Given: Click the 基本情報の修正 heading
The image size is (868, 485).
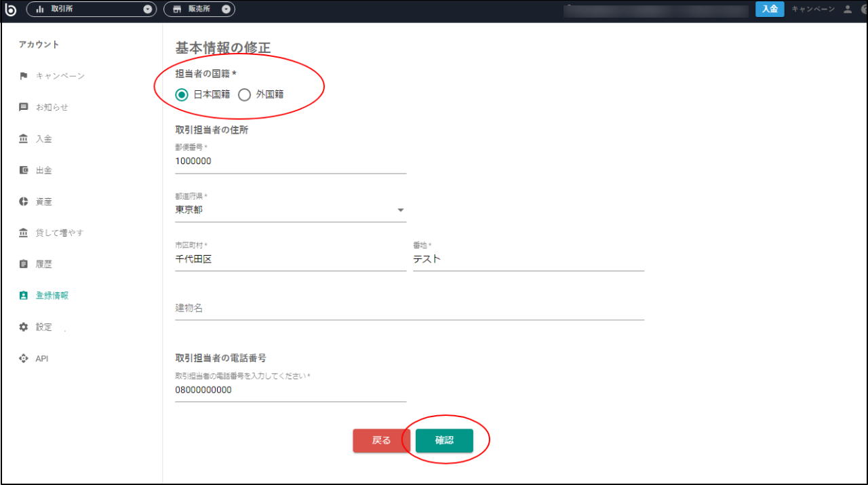Looking at the screenshot, I should [223, 48].
